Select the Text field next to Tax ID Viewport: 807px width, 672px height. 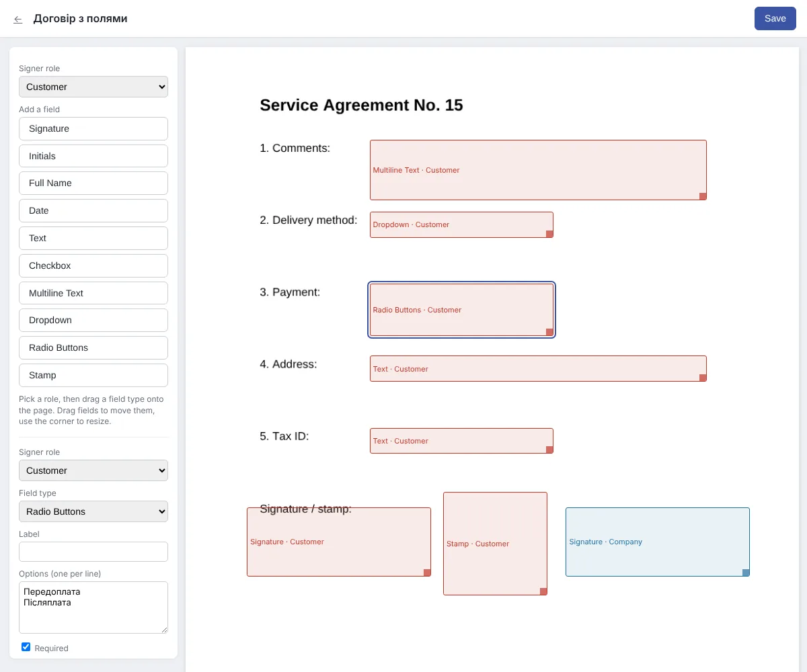tap(461, 441)
